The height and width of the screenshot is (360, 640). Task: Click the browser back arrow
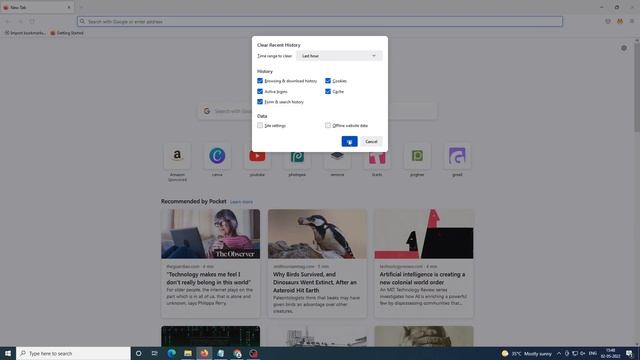pos(8,21)
